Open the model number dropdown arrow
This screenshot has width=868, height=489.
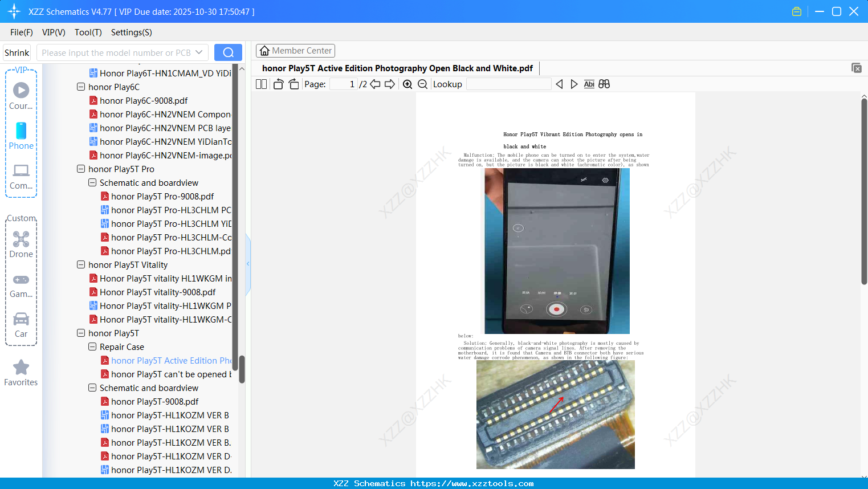pos(199,52)
